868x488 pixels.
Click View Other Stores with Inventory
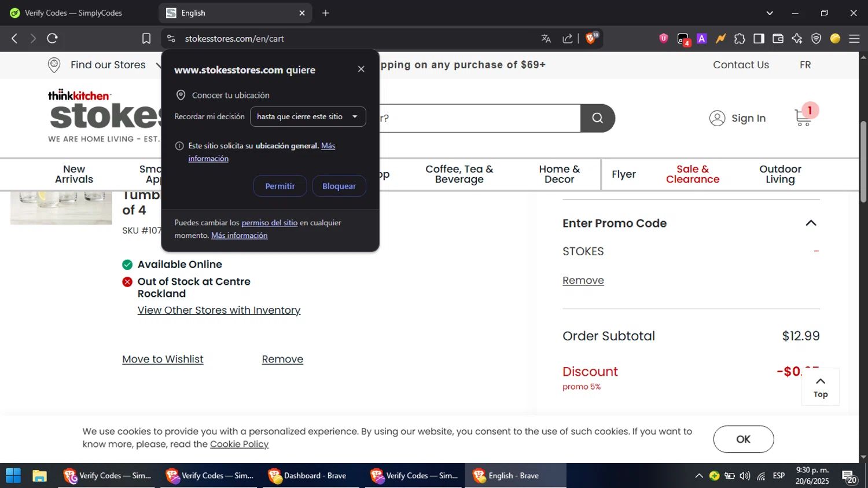click(x=219, y=310)
